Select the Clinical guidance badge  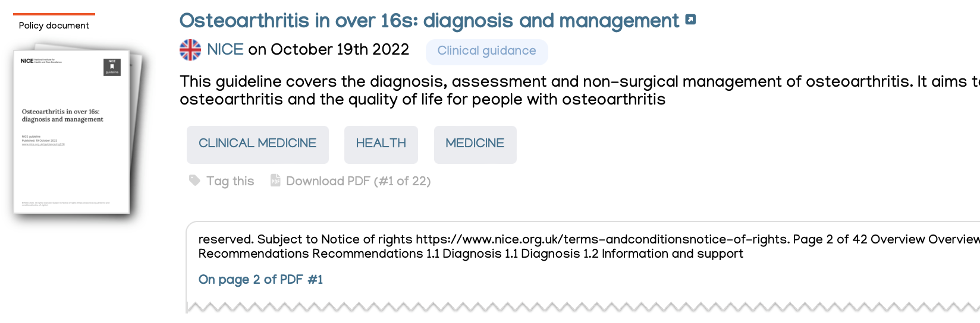pos(486,51)
